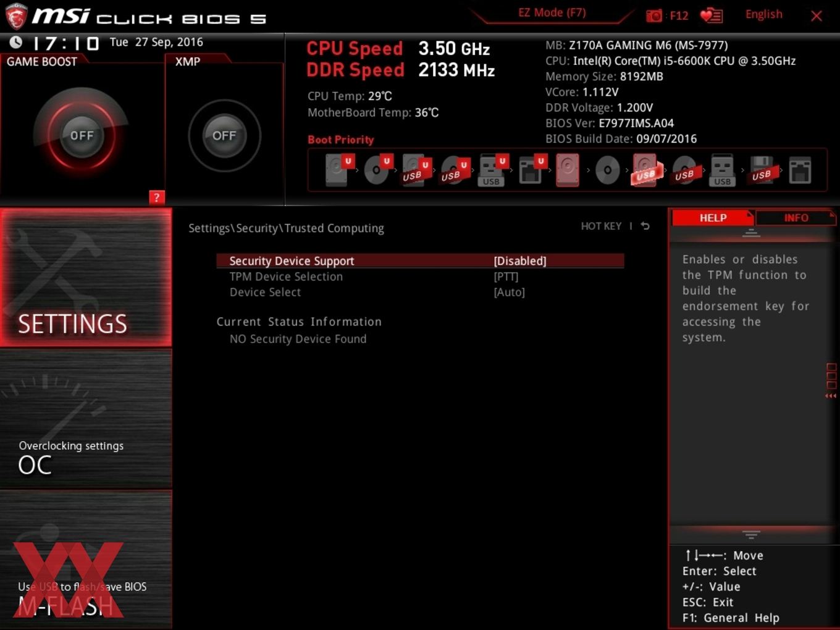840x630 pixels.
Task: Click the MB: Z170A GAMING M6 line
Action: click(x=636, y=45)
